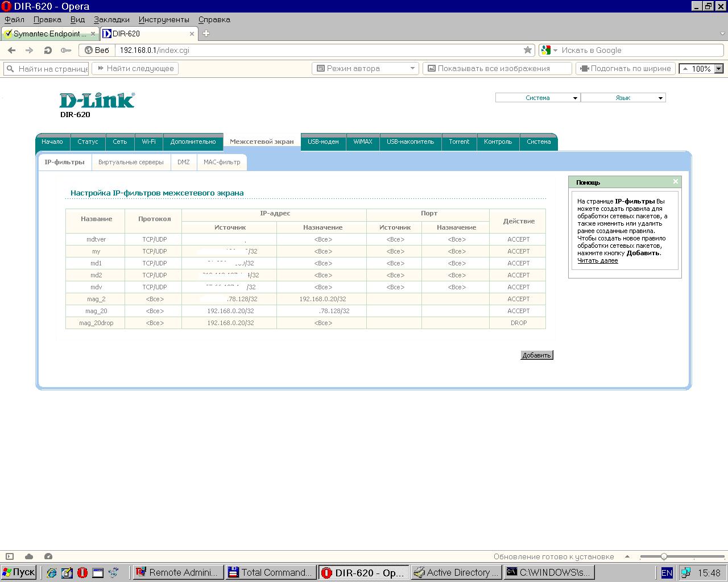Open a new tab with the plus icon
Viewport: 728px width, 582px height.
tap(206, 34)
